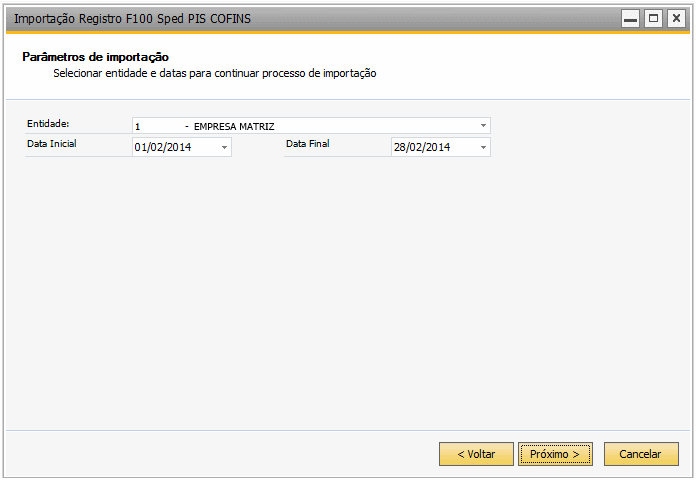This screenshot has width=696, height=480.
Task: Abort the import using Cancelar
Action: 641,454
